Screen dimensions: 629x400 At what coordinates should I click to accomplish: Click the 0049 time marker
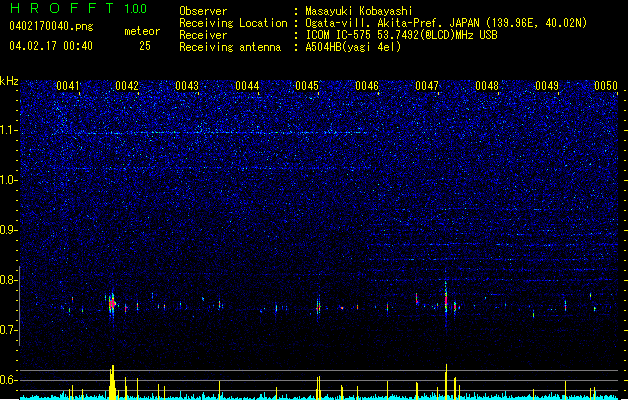pos(547,86)
